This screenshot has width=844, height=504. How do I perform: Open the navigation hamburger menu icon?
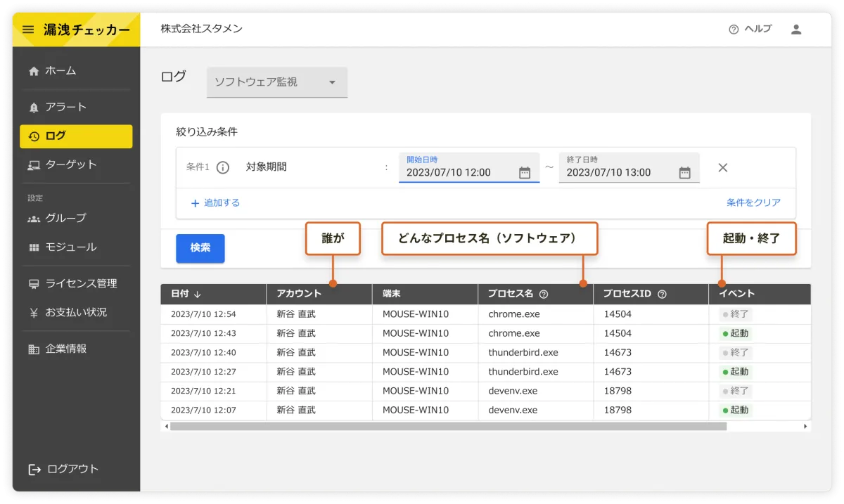[x=27, y=30]
